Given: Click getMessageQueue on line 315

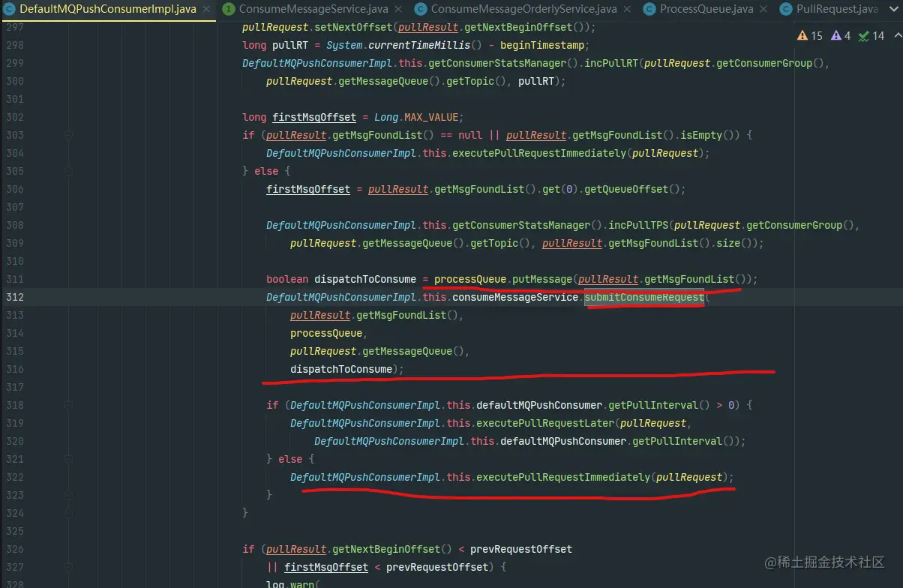Looking at the screenshot, I should point(407,351).
